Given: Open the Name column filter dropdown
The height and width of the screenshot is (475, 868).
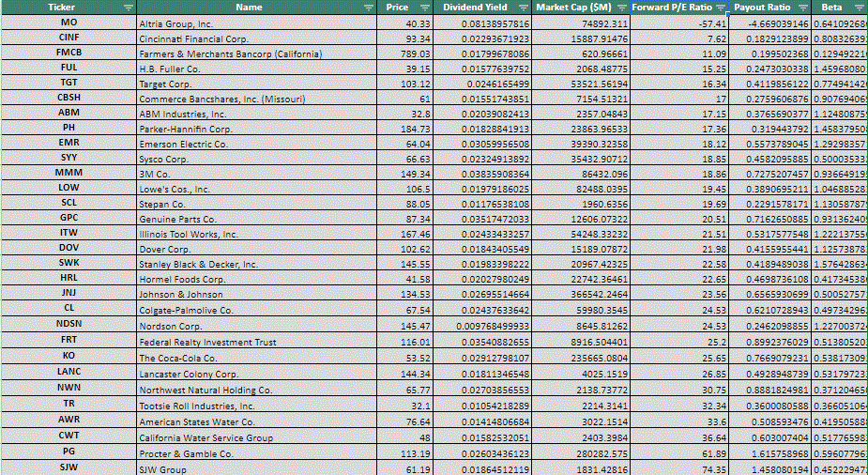Looking at the screenshot, I should tap(369, 8).
